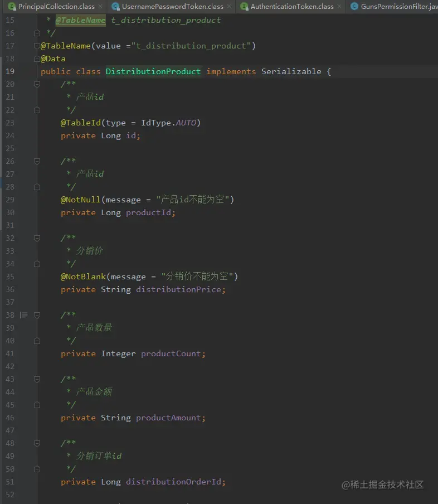Click the @TableId annotation
Viewport: 438px width, 504px height.
[81, 123]
